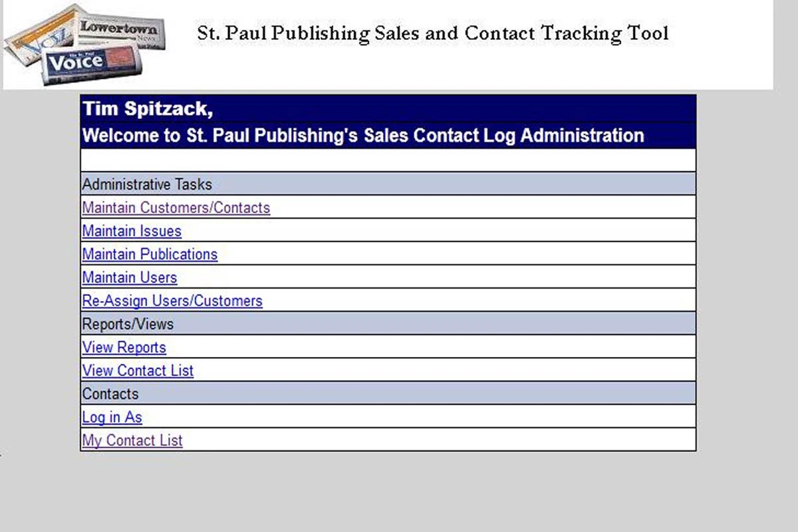Click the Sales Contact Log Administration heading
Viewport: 798px width, 532px height.
point(362,136)
